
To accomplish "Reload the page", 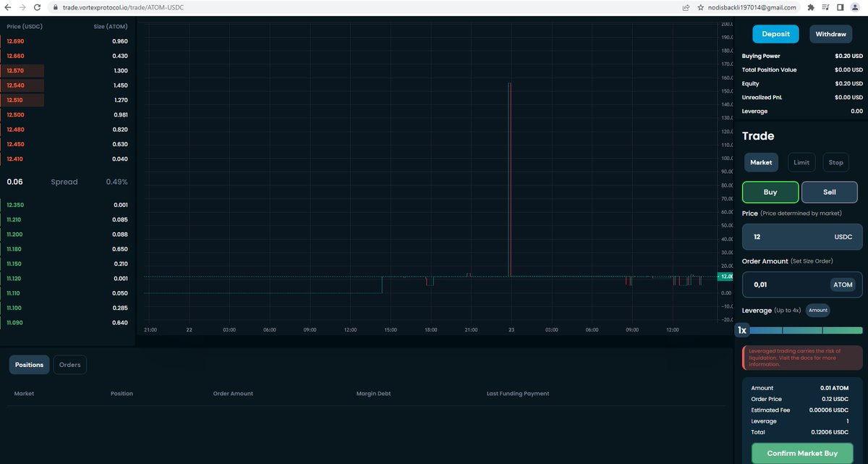I will click(37, 7).
